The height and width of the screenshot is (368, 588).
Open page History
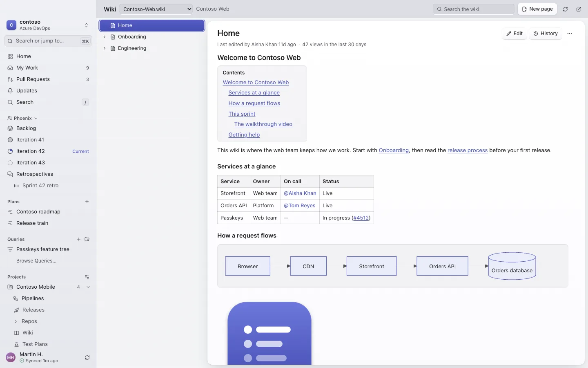click(x=546, y=34)
